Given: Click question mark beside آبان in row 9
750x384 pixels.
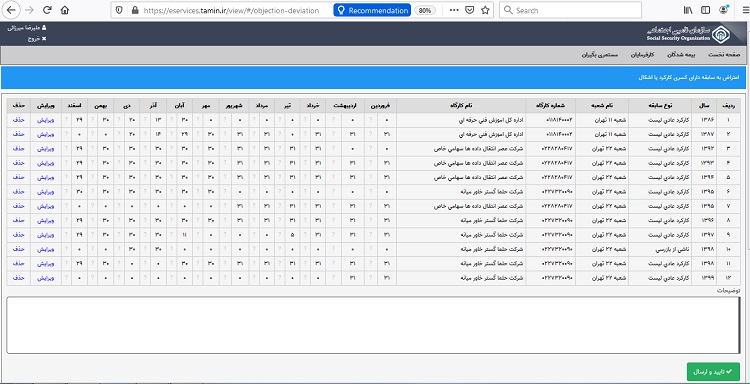Looking at the screenshot, I should pos(171,235).
